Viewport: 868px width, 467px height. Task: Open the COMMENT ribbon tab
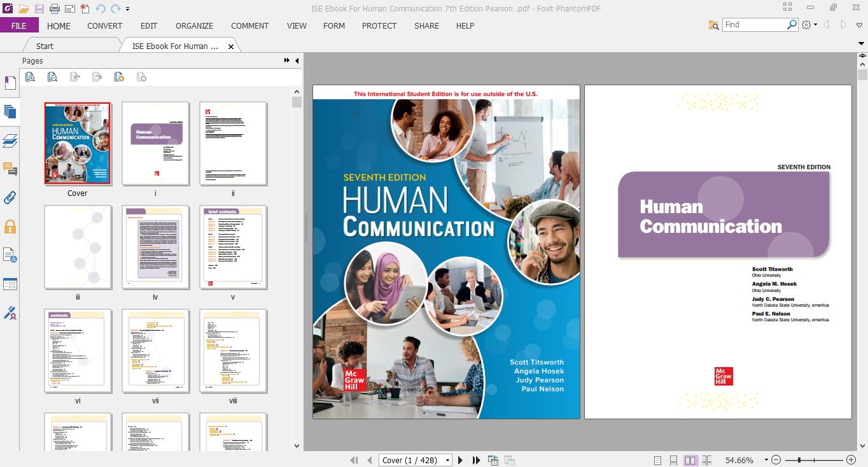pos(250,25)
